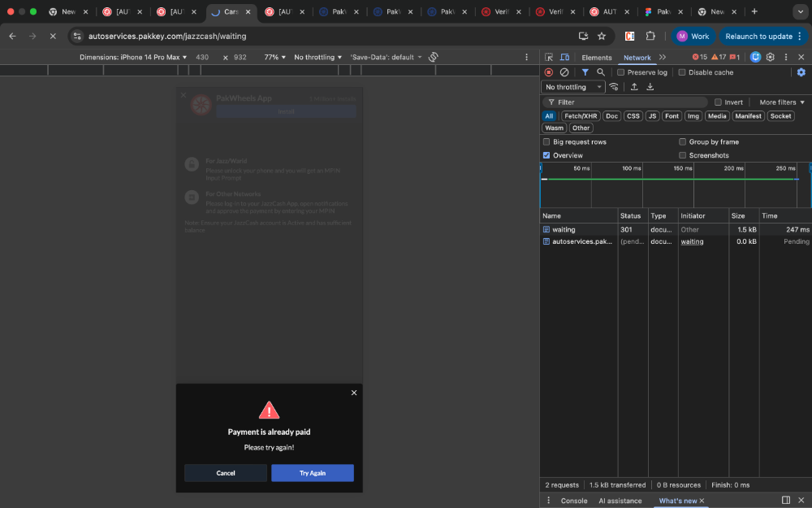Open the Console drawer tab

click(574, 501)
